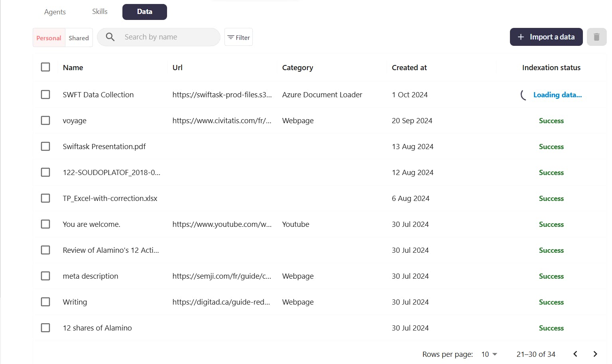Switch to the Skills tab
The image size is (612, 364).
[100, 12]
